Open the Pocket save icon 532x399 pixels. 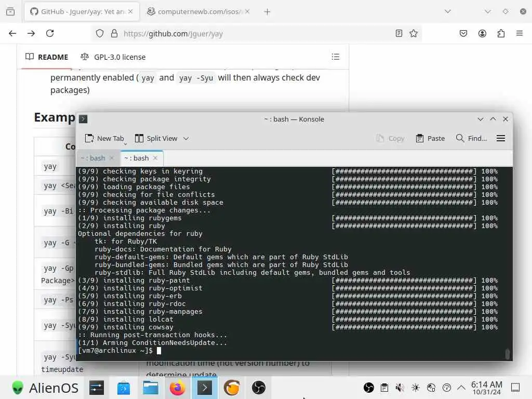click(463, 33)
